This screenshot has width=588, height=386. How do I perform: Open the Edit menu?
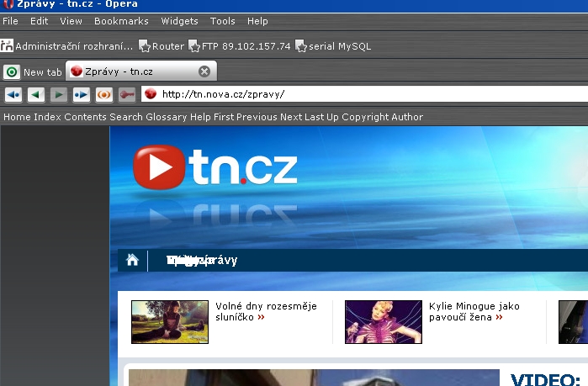point(39,21)
